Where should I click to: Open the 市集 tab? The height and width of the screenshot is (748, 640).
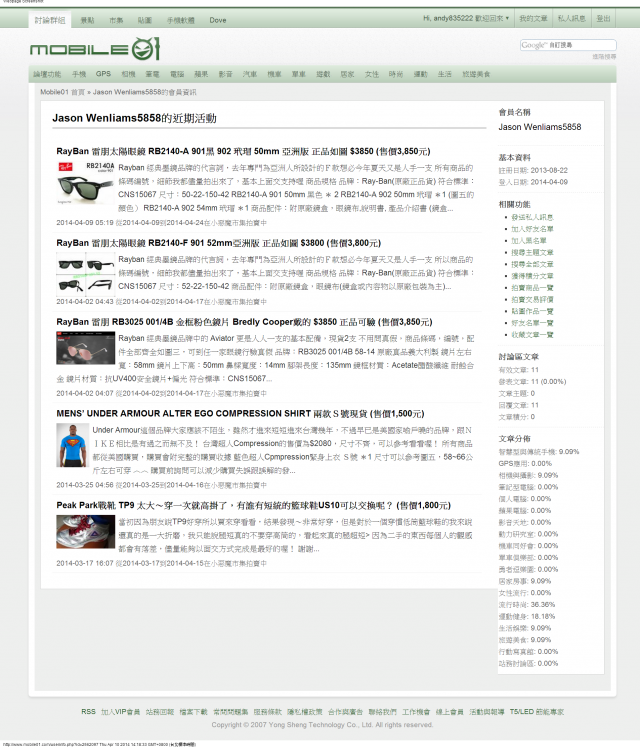click(116, 20)
